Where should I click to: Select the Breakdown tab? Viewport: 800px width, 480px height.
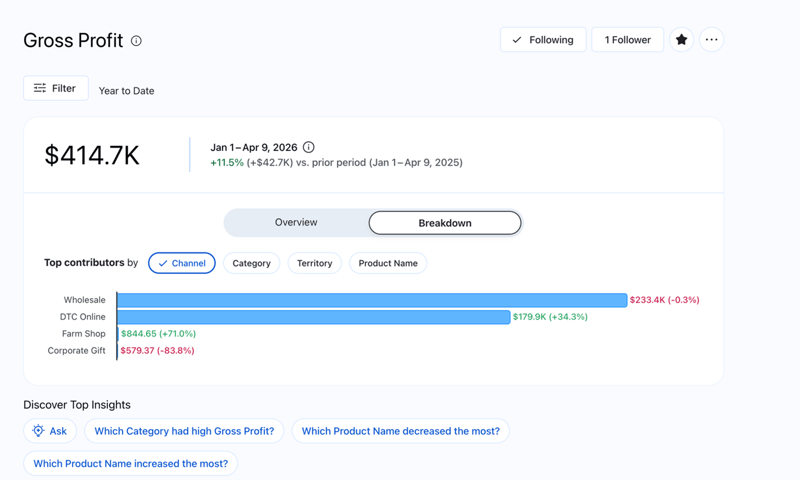point(445,222)
